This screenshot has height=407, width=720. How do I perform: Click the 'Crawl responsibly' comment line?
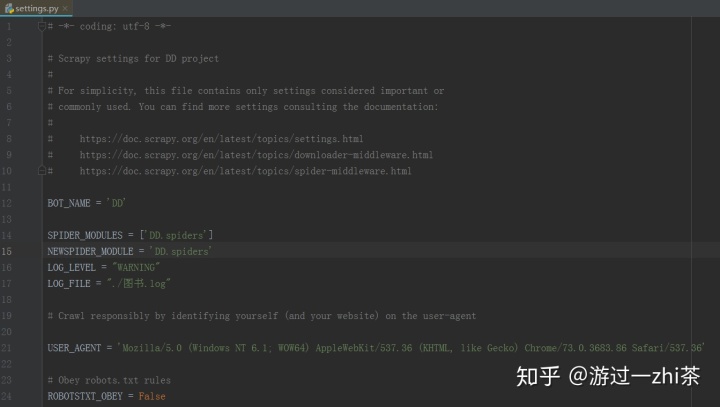(262, 316)
